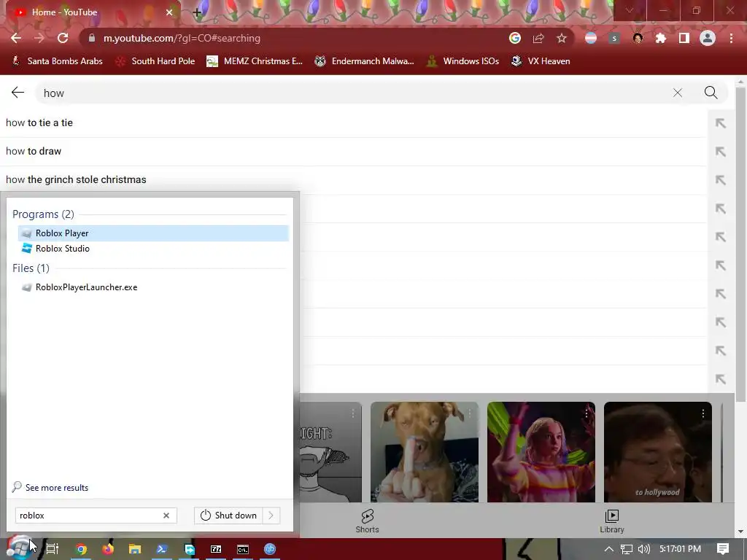Toggle Chrome side panel icon
This screenshot has width=747, height=560.
[x=684, y=38]
